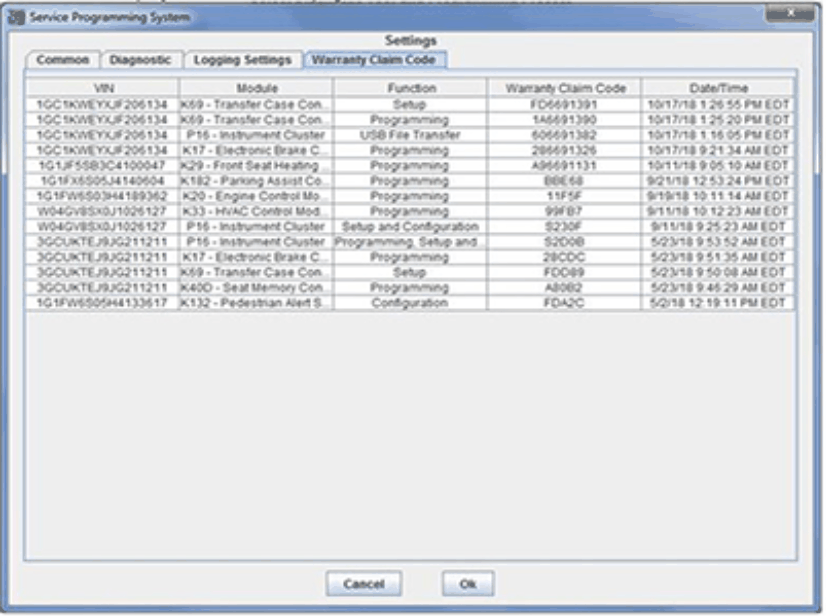
Task: Select warranty claim code FD6691391 cell
Action: (564, 105)
